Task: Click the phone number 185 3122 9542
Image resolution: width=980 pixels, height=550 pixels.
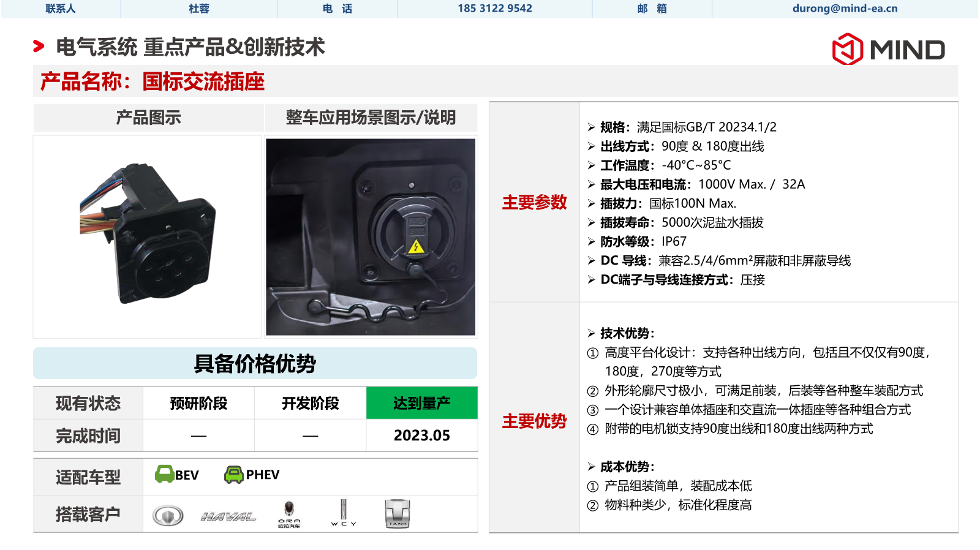Action: [x=494, y=9]
